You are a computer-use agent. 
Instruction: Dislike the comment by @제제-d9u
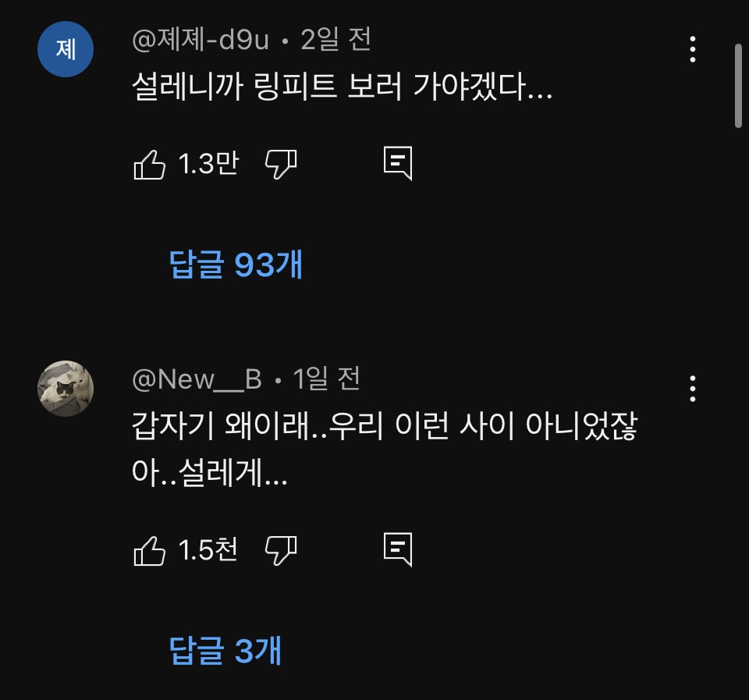(281, 165)
